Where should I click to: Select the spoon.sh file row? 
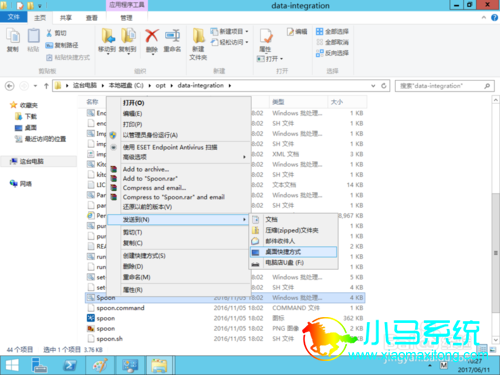(225, 339)
